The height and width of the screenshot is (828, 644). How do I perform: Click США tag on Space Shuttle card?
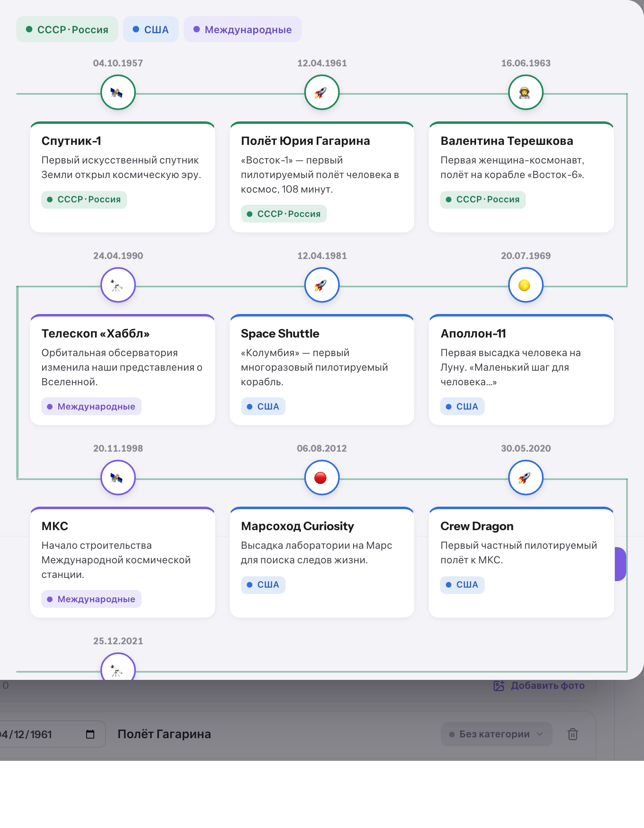point(263,407)
